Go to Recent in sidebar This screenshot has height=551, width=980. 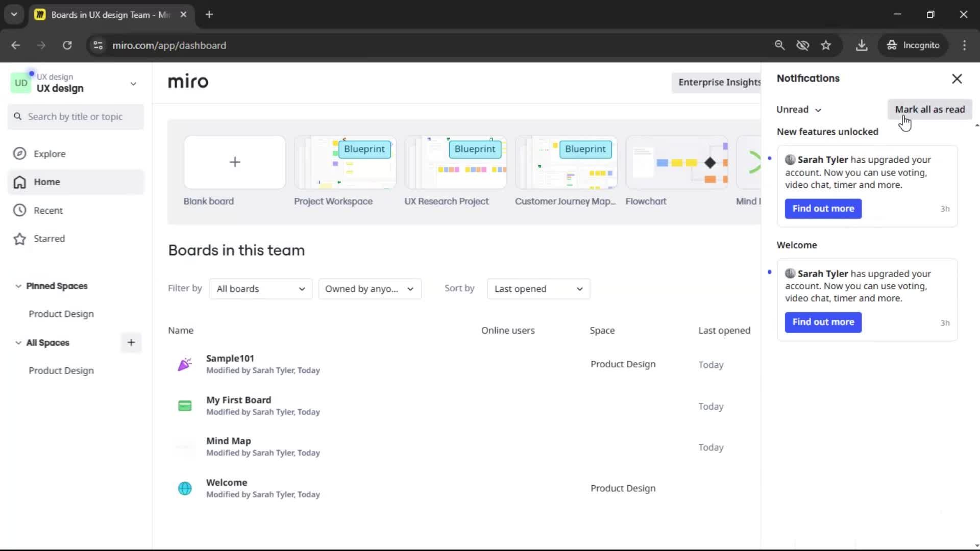click(x=76, y=210)
